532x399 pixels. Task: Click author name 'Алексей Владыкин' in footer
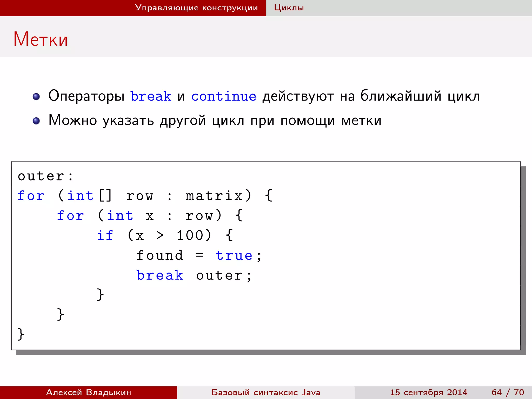[x=89, y=392]
